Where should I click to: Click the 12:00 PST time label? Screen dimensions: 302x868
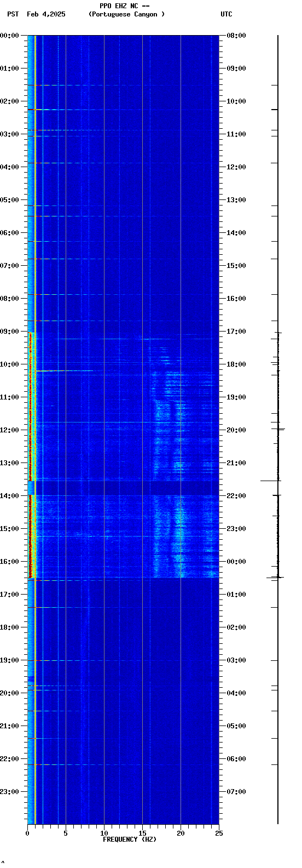(x=9, y=430)
